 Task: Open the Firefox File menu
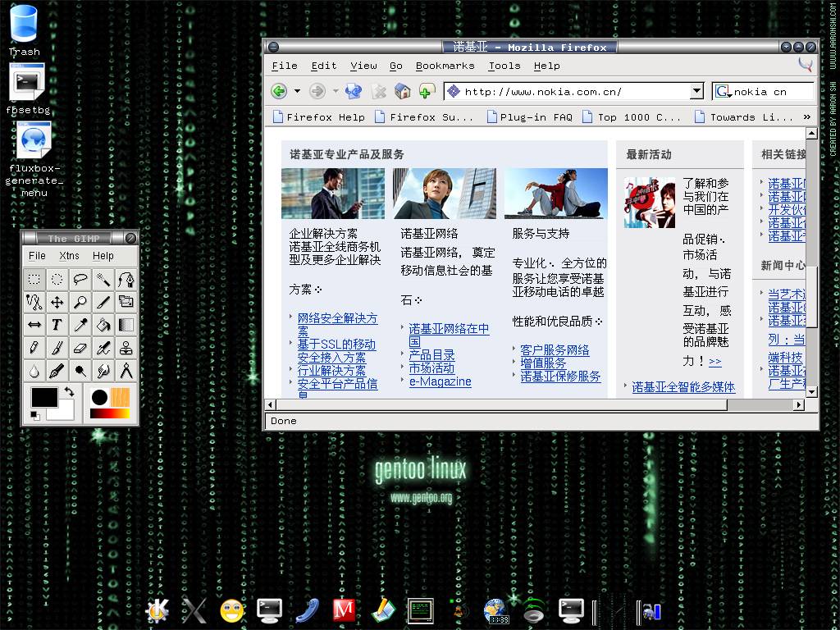tap(285, 66)
